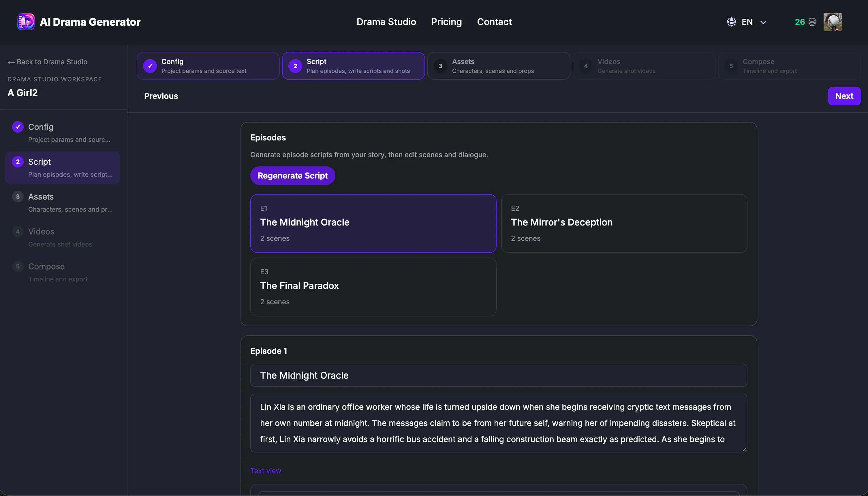Click the Next button

(x=844, y=96)
